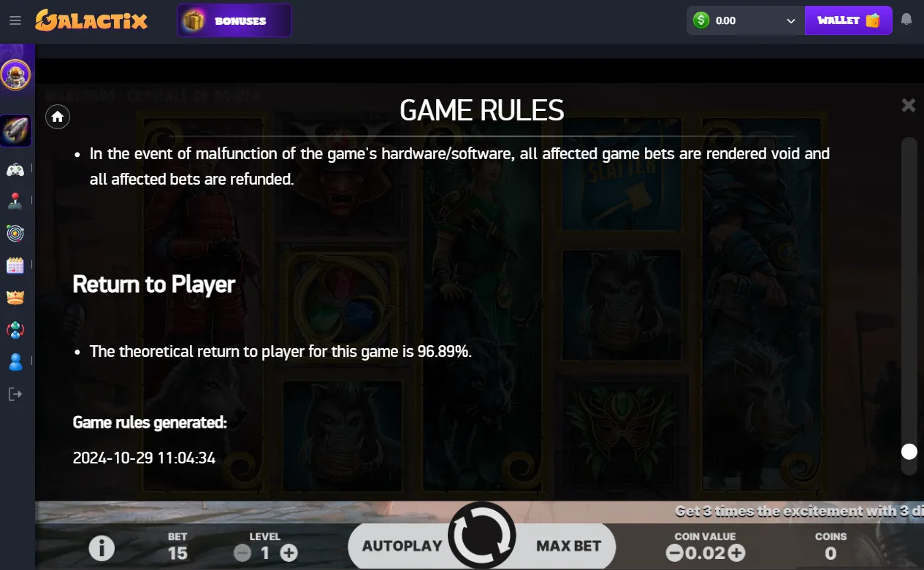This screenshot has height=570, width=924.
Task: Open the rocket game icon in sidebar
Action: [15, 130]
